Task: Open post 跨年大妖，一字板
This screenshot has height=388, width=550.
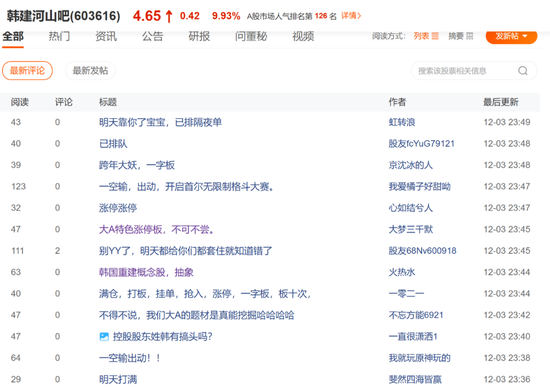Action: click(x=137, y=165)
